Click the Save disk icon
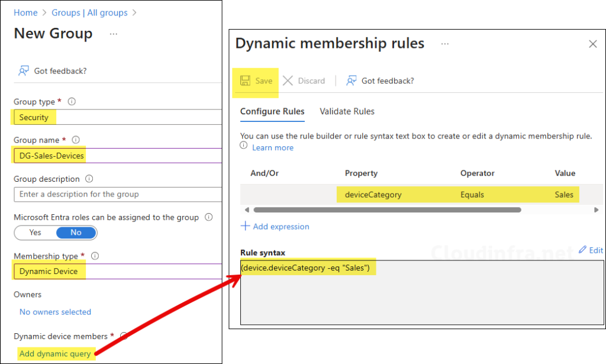Viewport: 606px width, 364px height. tap(245, 80)
